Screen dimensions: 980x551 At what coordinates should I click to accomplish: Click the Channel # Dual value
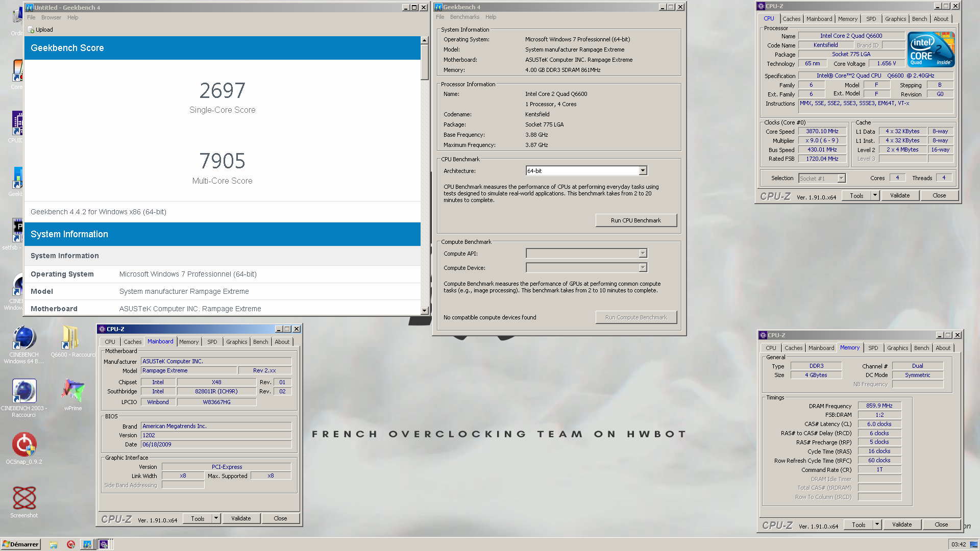coord(917,366)
